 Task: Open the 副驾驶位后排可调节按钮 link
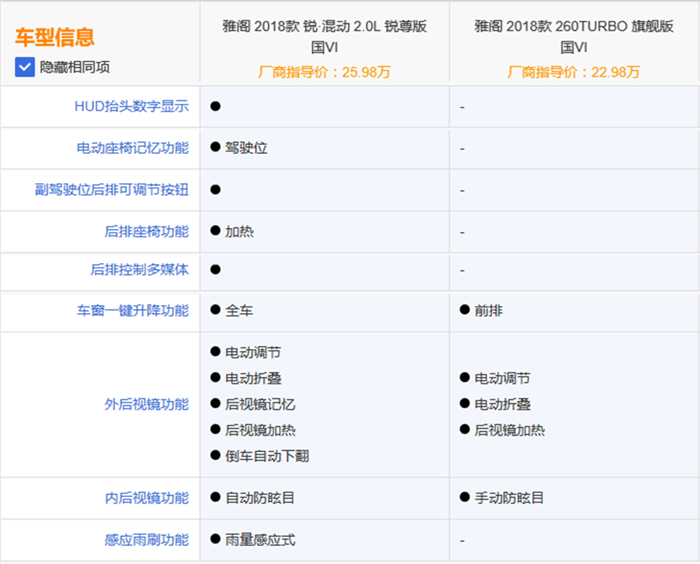tap(112, 189)
